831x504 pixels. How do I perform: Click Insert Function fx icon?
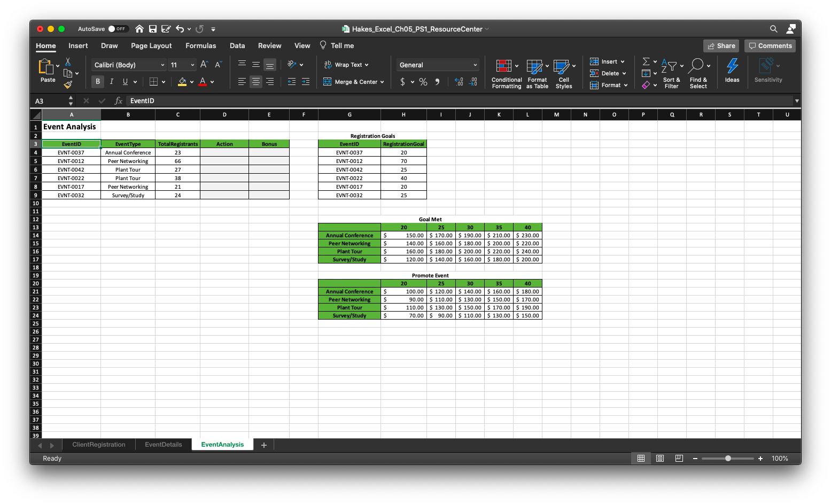(x=119, y=100)
